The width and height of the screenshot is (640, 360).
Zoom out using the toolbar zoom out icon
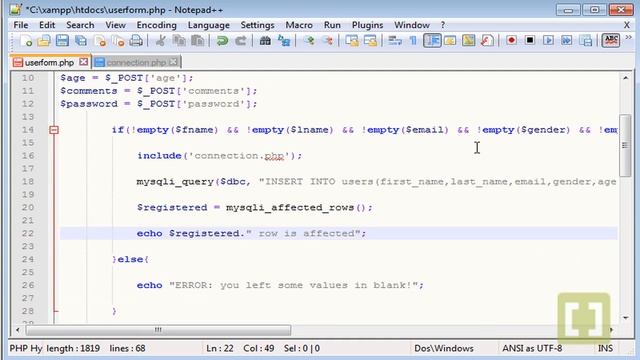(x=327, y=41)
